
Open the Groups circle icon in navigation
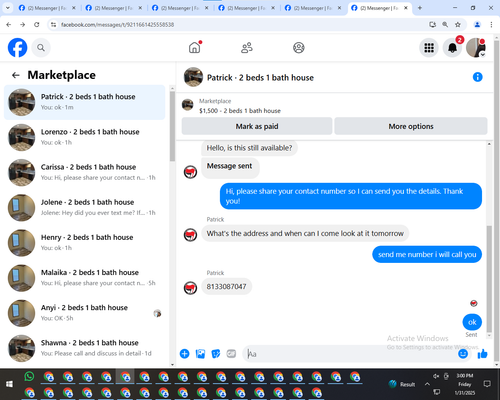[299, 48]
